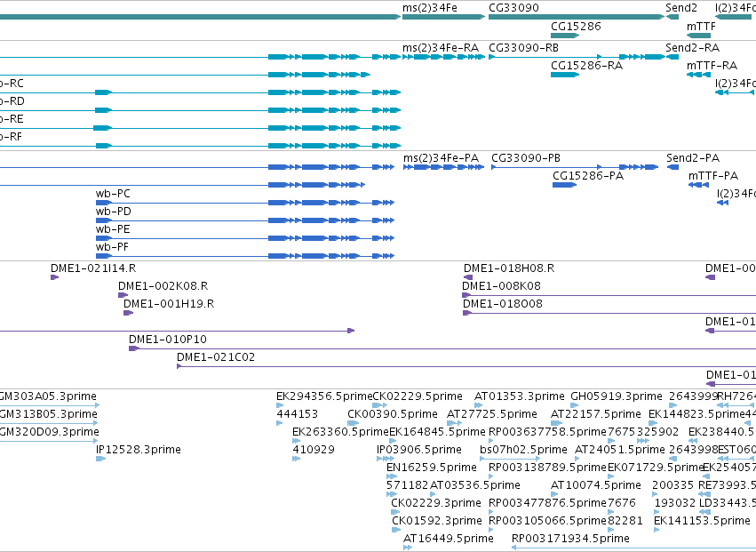Select the AT24051.5prime EST label
756x552 pixels.
click(x=619, y=450)
